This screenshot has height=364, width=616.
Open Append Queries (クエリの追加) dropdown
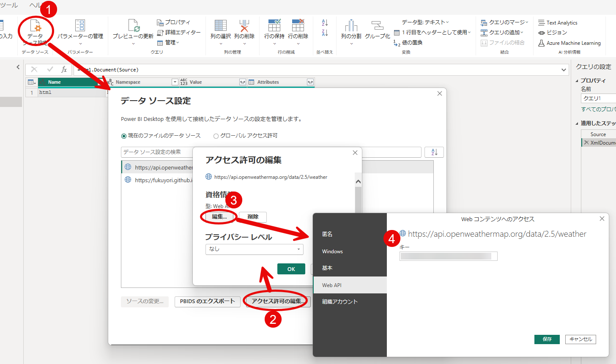coord(502,32)
